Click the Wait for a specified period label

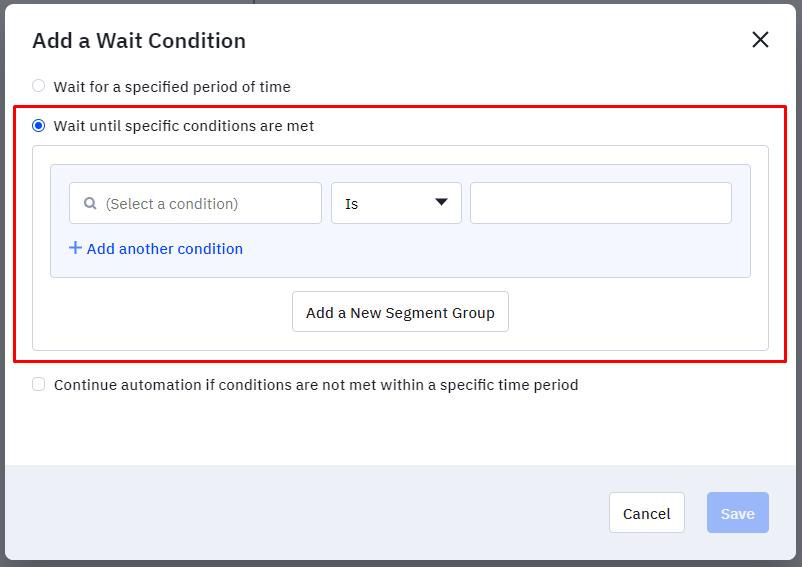click(172, 87)
